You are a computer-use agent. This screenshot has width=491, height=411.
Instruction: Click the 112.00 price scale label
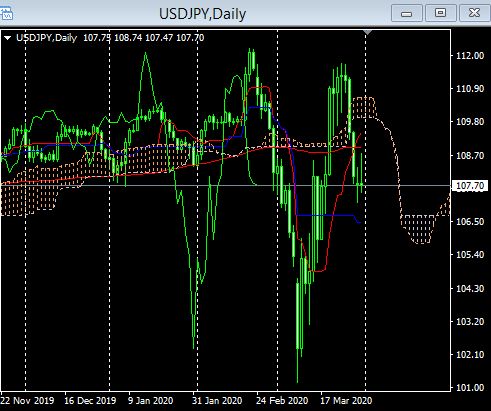(x=470, y=55)
